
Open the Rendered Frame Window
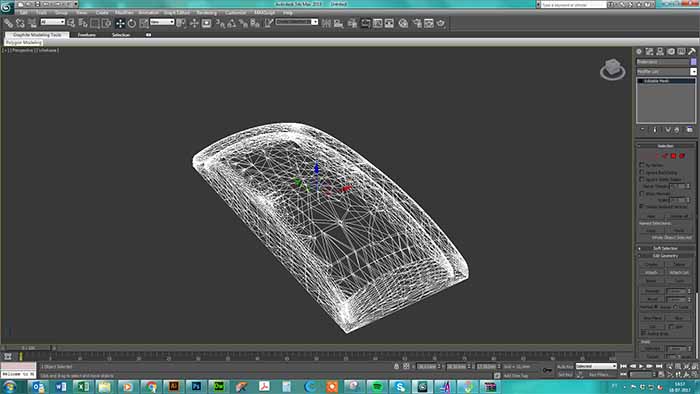click(429, 23)
